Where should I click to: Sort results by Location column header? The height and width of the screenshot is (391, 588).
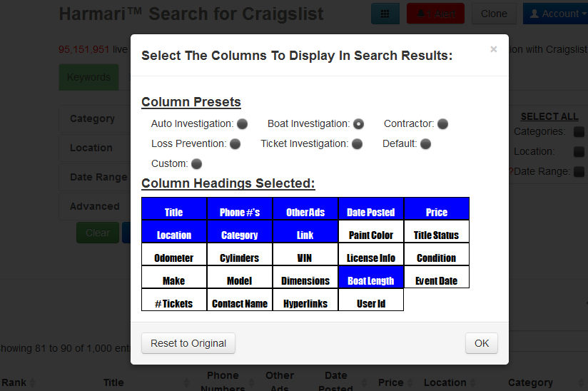(x=450, y=382)
